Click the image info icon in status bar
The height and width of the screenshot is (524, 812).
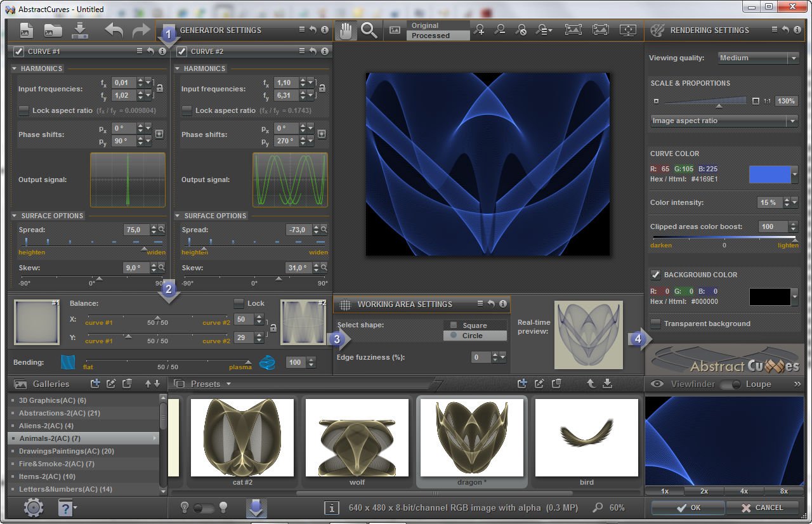coord(331,508)
